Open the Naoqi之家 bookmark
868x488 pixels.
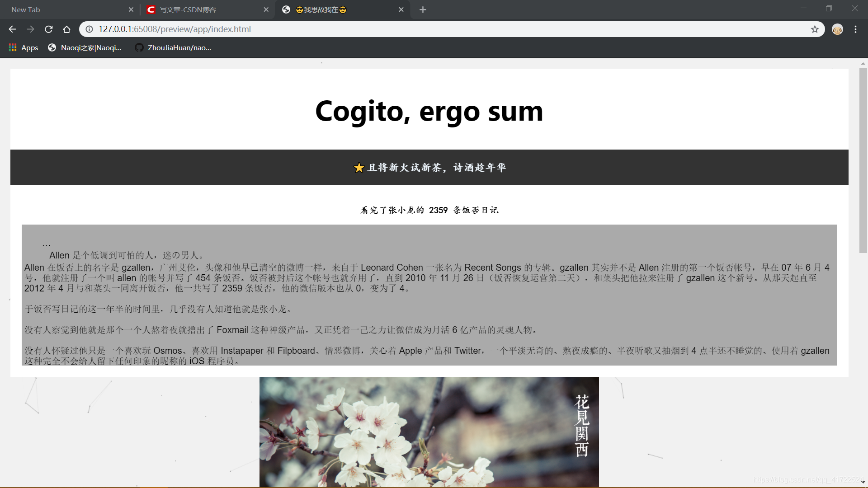pos(85,47)
